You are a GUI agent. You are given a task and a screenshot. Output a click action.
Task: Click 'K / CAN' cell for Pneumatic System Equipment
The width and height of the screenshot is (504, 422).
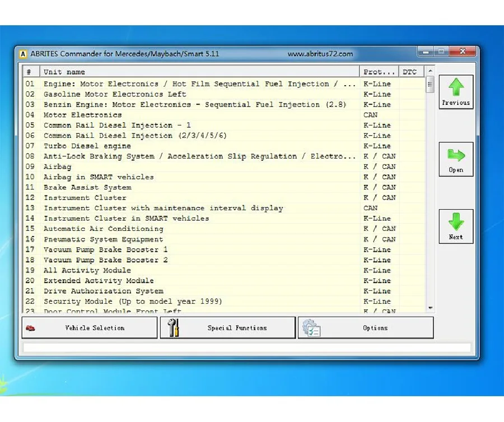point(379,239)
